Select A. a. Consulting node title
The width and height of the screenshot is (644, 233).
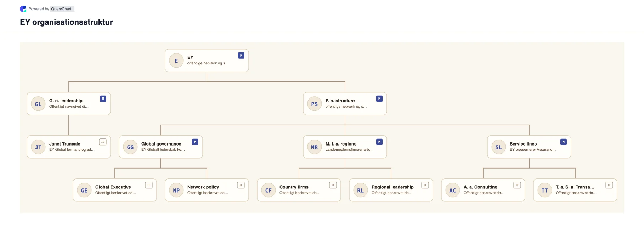click(x=480, y=187)
